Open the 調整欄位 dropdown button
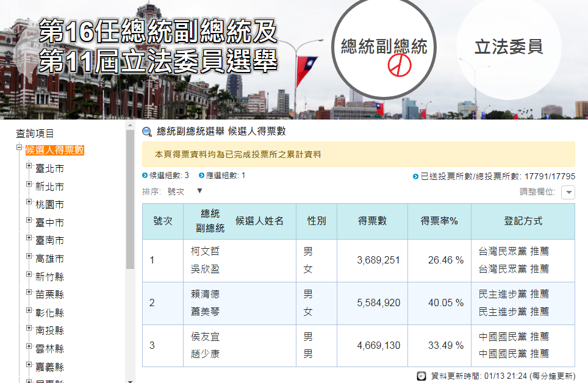 click(x=568, y=193)
